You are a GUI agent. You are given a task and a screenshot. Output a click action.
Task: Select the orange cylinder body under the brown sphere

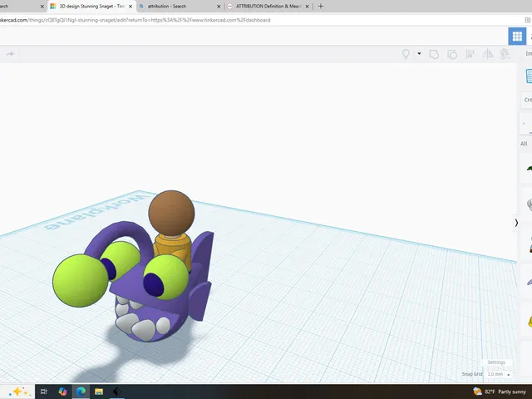point(173,245)
